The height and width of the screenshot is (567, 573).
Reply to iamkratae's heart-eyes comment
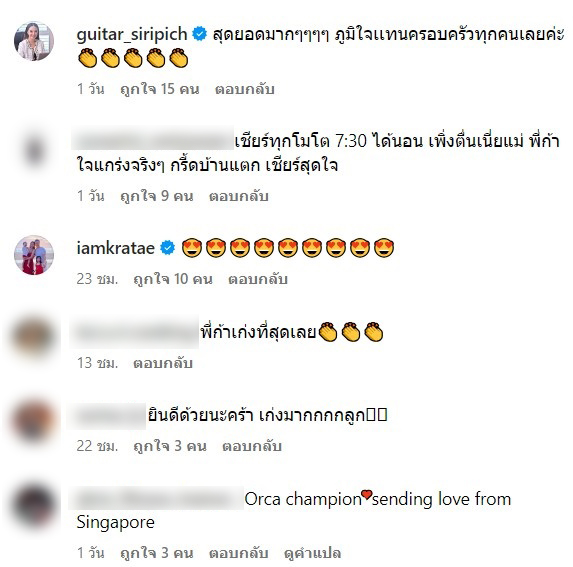(x=258, y=279)
